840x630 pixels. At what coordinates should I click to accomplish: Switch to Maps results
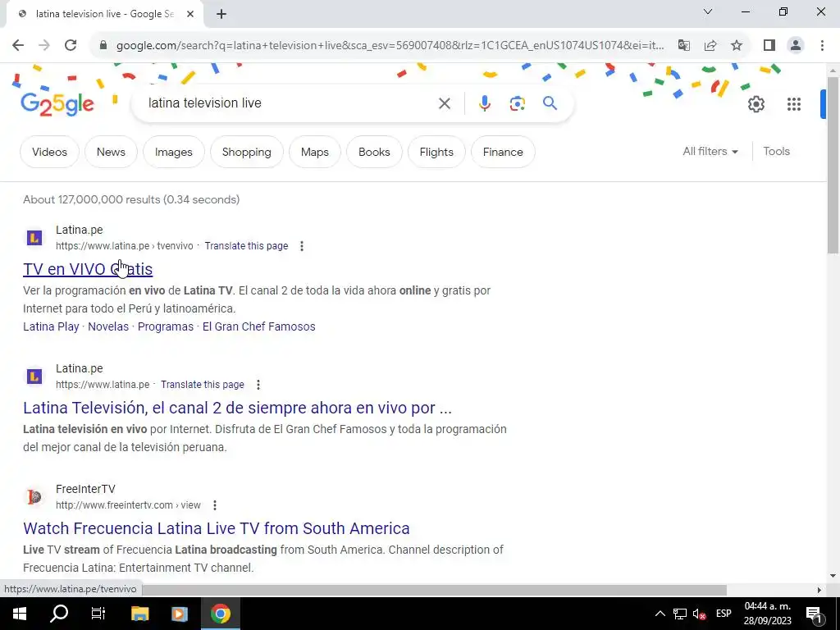click(x=314, y=152)
